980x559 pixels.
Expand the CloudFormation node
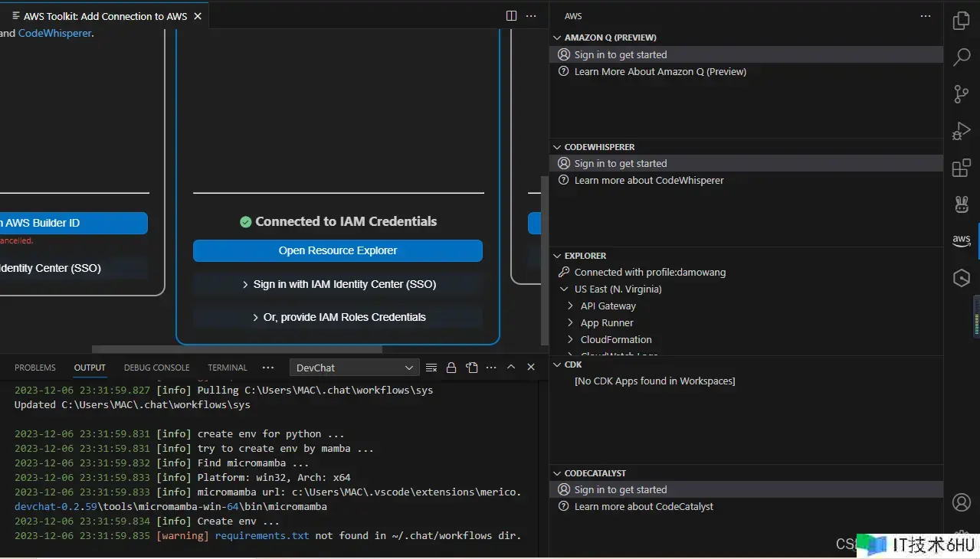coord(570,339)
